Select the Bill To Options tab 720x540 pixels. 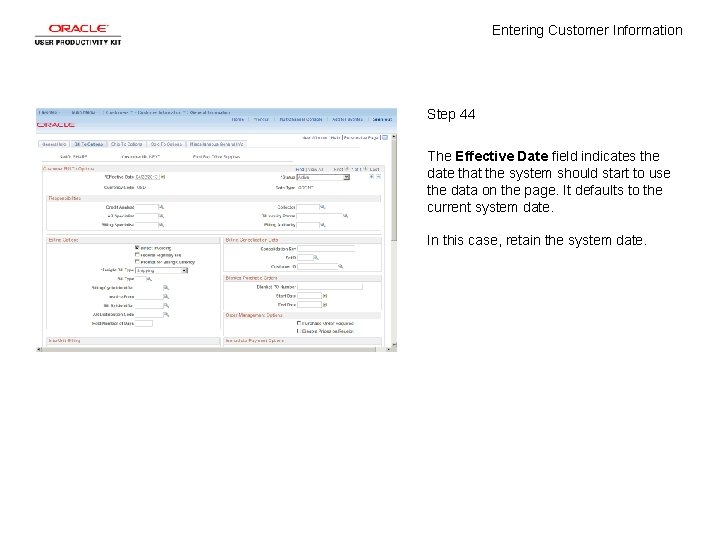[x=89, y=144]
